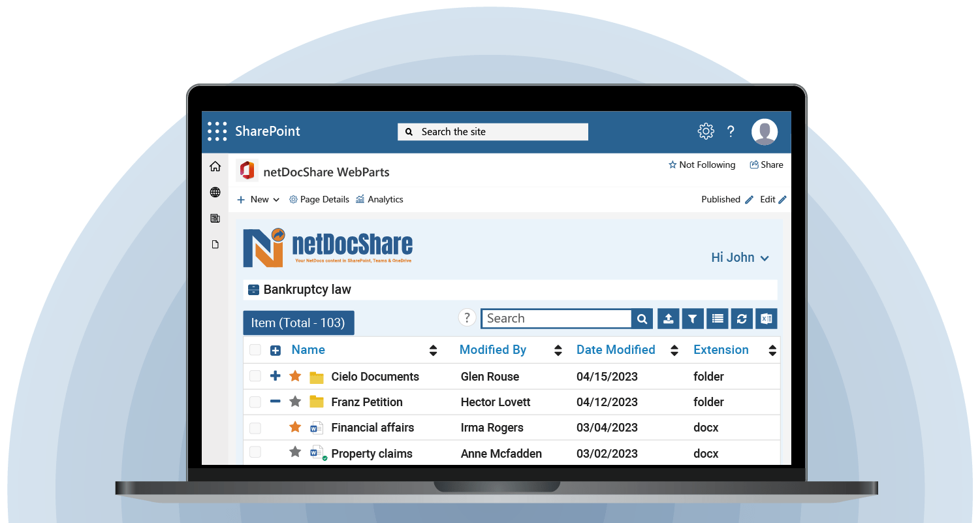
Task: Check the select-all header checkbox
Action: (x=255, y=350)
